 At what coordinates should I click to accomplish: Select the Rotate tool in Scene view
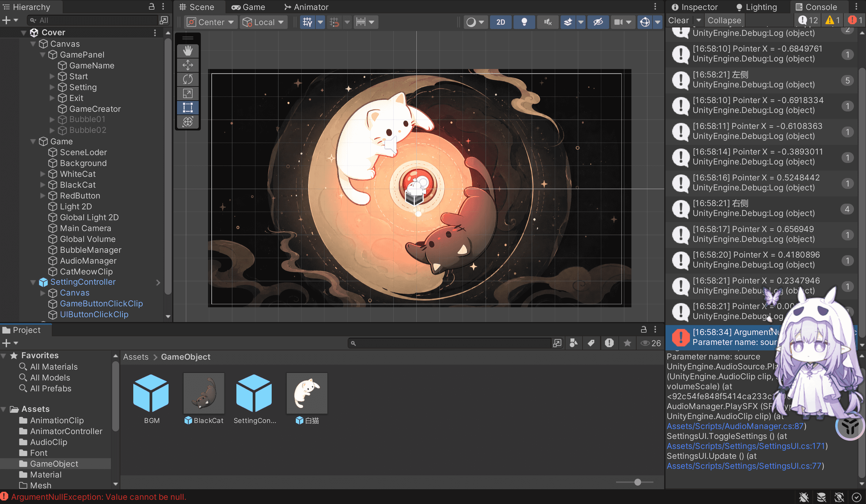point(188,79)
